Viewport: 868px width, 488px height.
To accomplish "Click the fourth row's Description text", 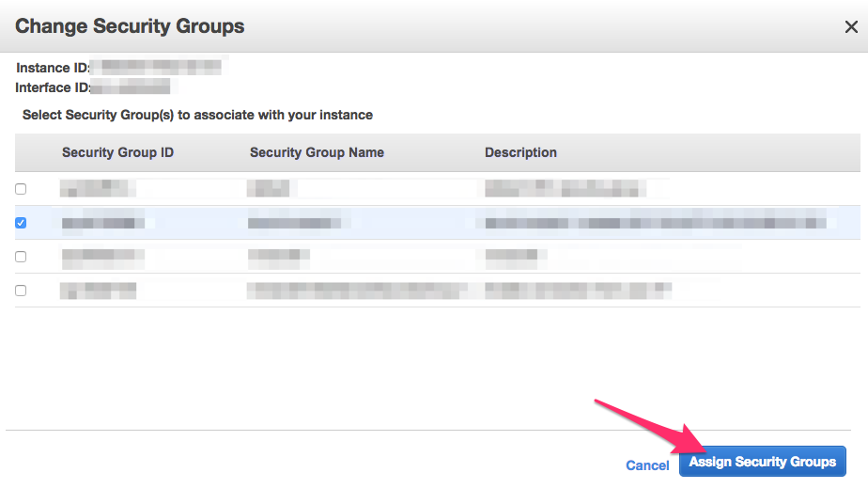I will coord(578,290).
